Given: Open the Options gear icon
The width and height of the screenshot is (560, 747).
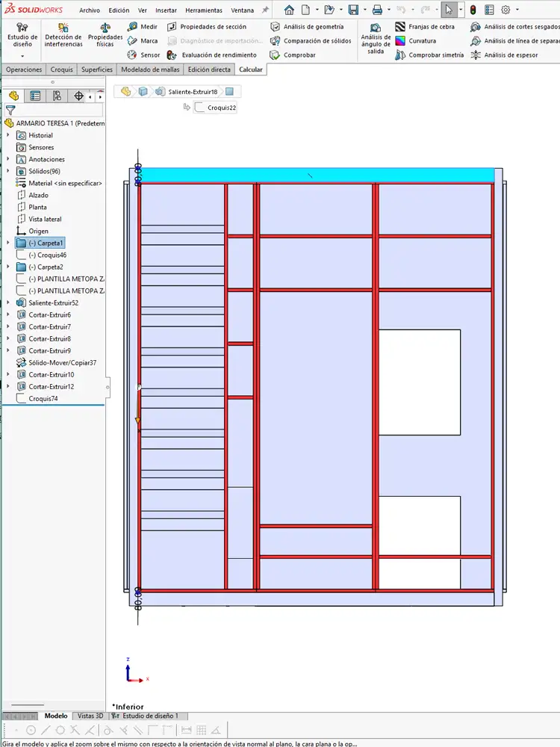Looking at the screenshot, I should pyautogui.click(x=505, y=10).
